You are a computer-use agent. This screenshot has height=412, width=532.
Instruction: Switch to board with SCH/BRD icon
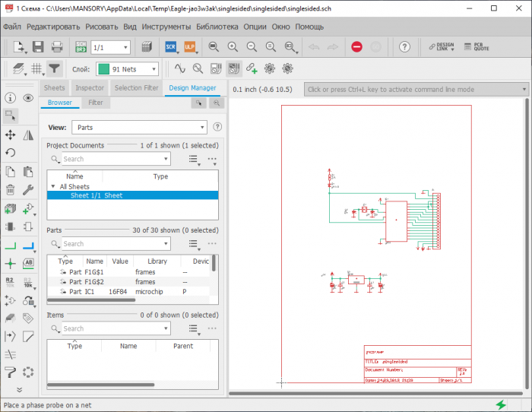tap(81, 47)
